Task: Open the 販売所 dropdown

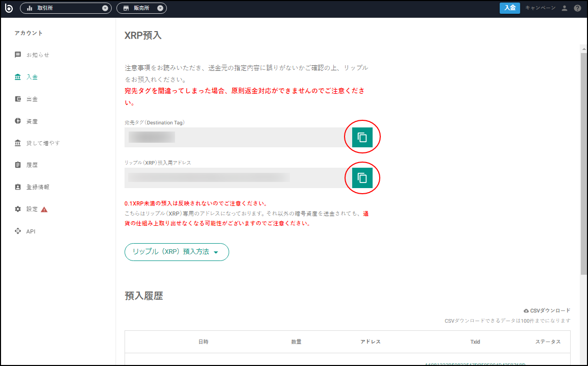Action: 142,8
